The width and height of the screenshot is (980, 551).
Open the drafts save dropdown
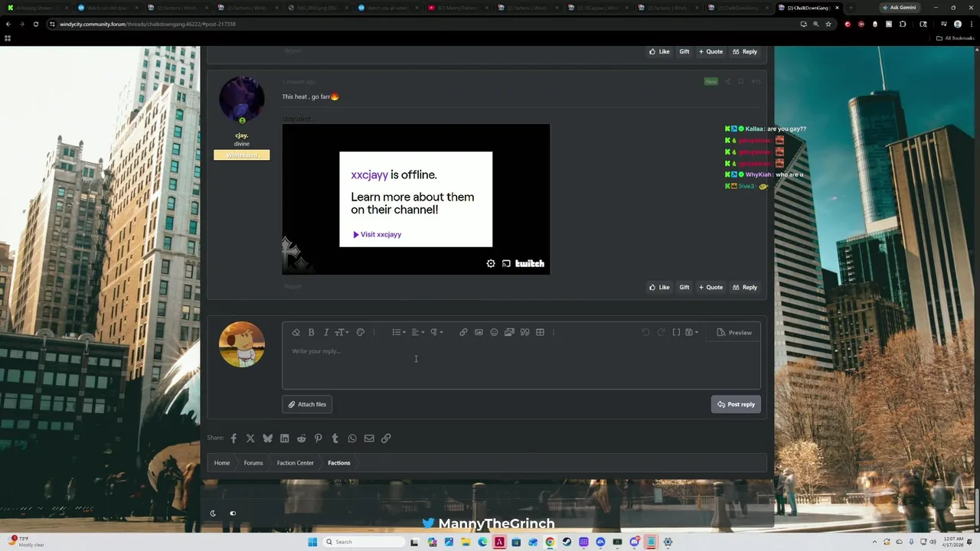[691, 332]
